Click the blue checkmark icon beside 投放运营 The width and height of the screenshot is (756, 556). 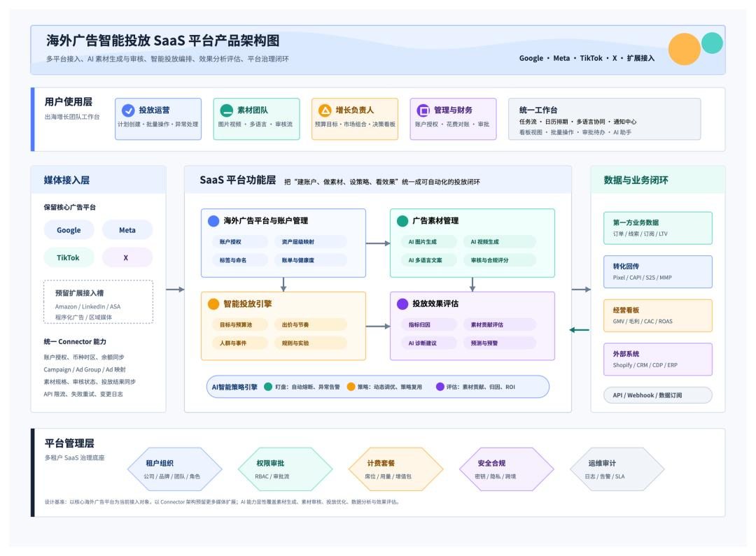point(128,111)
